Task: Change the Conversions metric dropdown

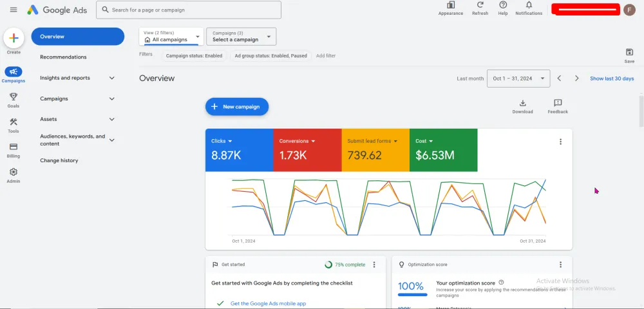Action: pyautogui.click(x=298, y=141)
